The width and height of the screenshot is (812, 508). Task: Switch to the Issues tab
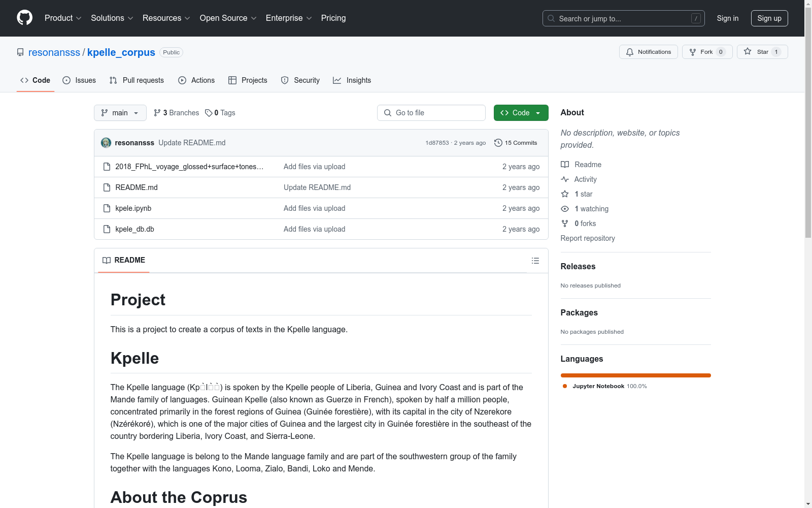(79, 80)
